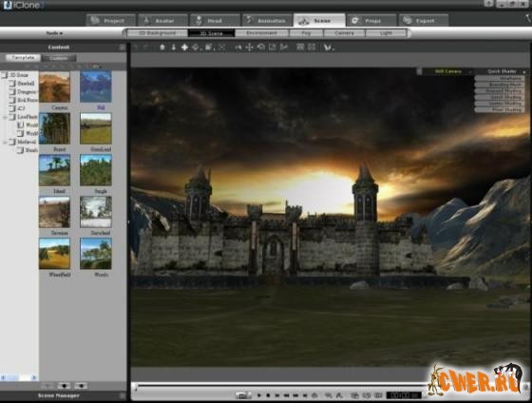Screen dimensions: 532x403
Task: Open the Head tab
Action: tap(215, 20)
